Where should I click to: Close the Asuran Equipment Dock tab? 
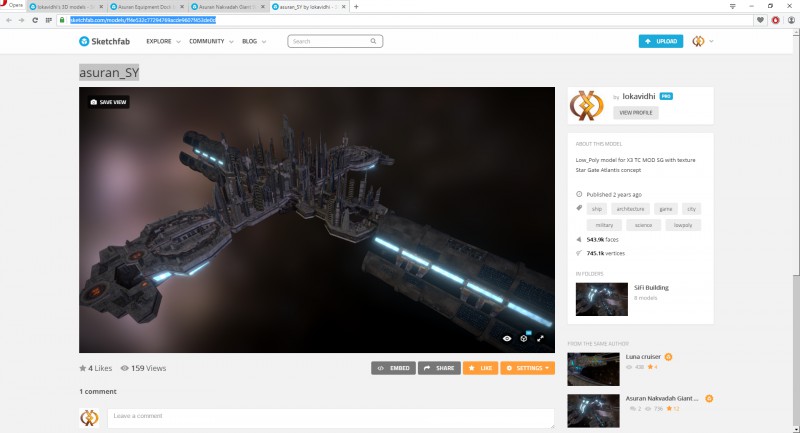coord(182,7)
